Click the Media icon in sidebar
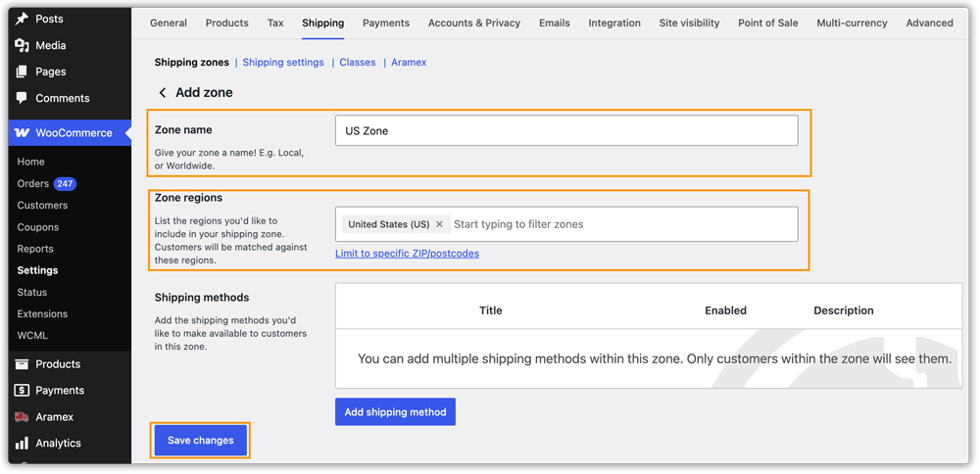Image resolution: width=980 pixels, height=474 pixels. [x=22, y=45]
